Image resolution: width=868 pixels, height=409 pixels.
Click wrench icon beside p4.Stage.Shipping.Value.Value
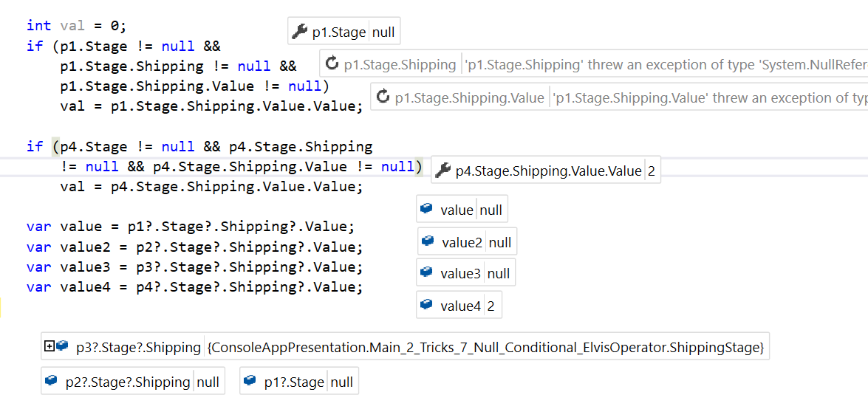(x=442, y=171)
